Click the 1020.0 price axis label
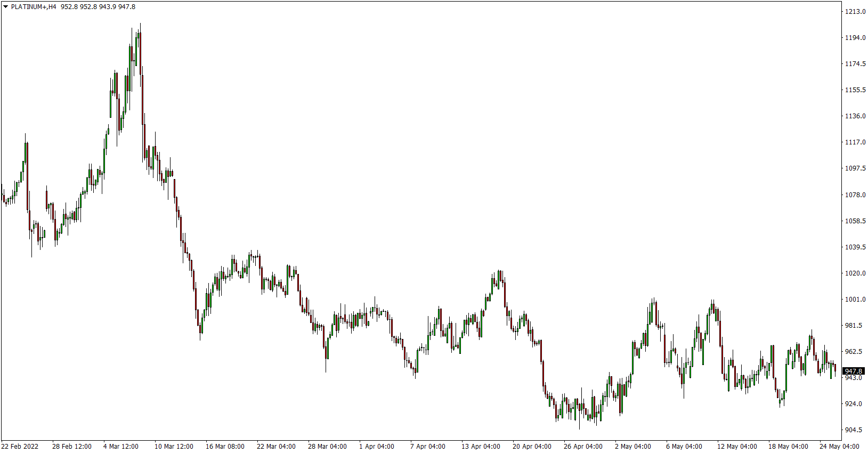This screenshot has height=453, width=868. pyautogui.click(x=855, y=273)
